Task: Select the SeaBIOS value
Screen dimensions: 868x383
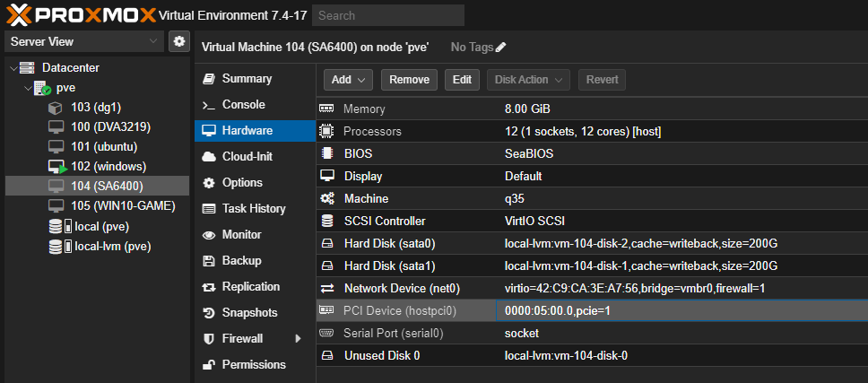Action: 529,154
